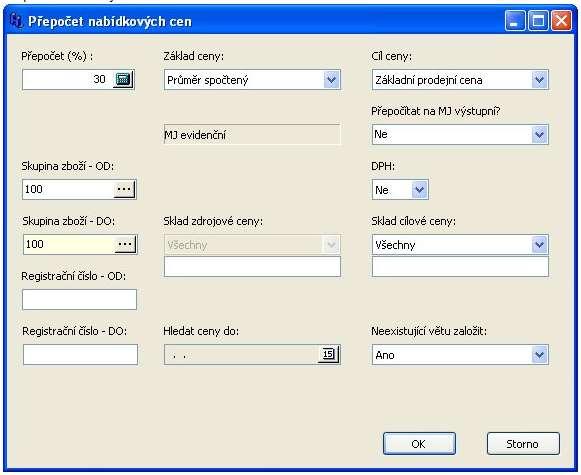The height and width of the screenshot is (475, 581).
Task: Open the DPH dropdown set to Ne
Action: 419,190
